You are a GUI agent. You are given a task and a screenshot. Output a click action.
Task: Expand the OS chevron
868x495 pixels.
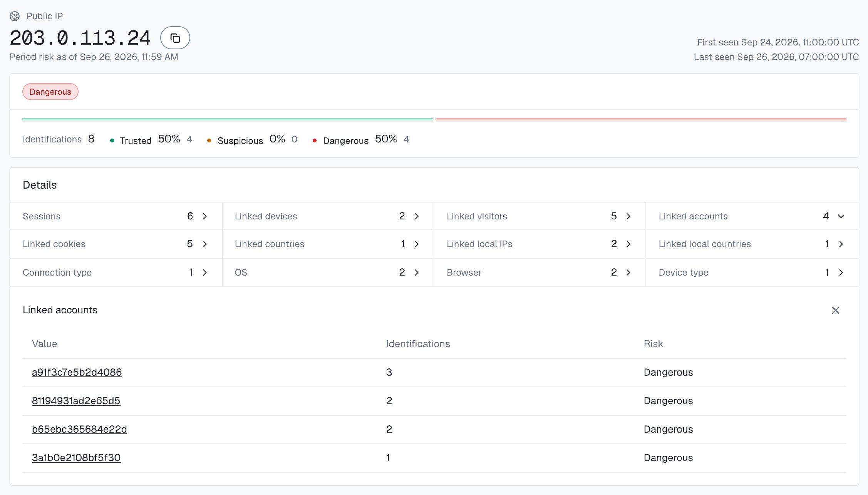(417, 273)
